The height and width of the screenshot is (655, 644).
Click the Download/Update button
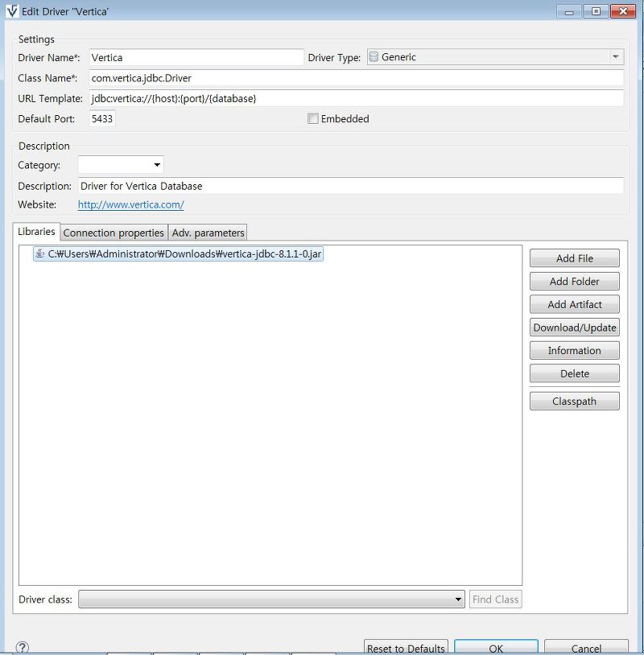[575, 327]
